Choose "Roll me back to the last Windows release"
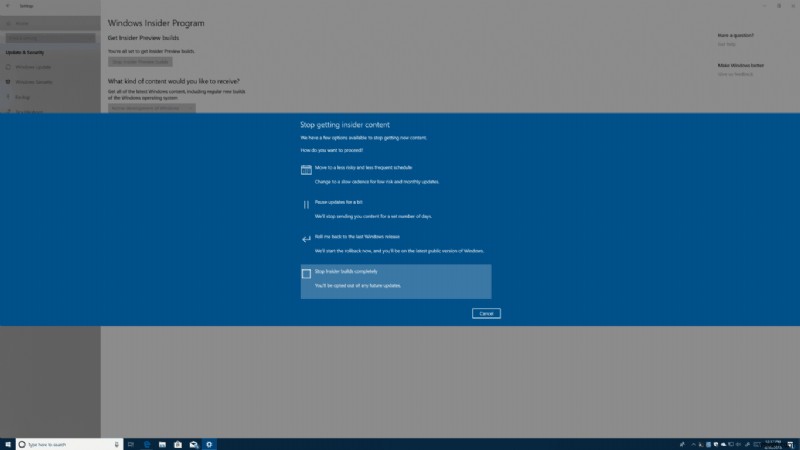The height and width of the screenshot is (450, 800). click(396, 244)
